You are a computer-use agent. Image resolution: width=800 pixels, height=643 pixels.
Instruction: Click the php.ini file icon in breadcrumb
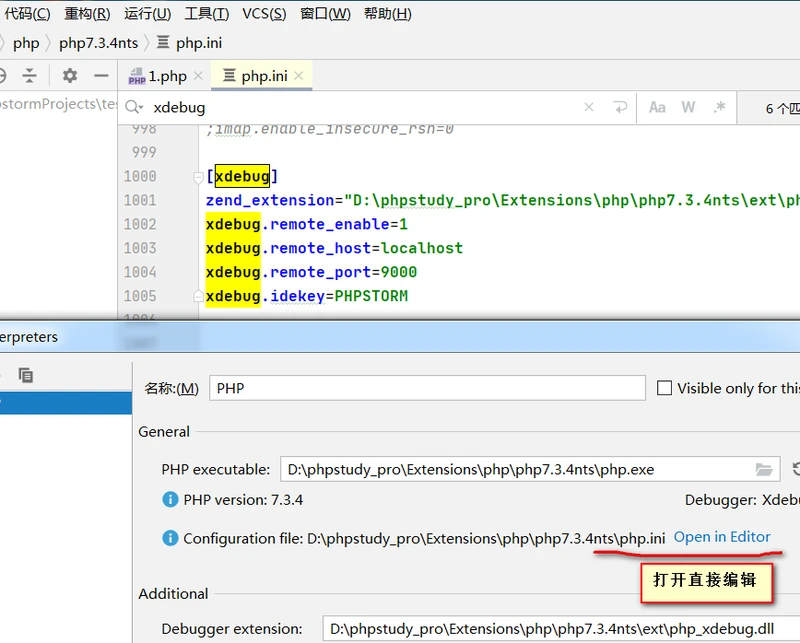[163, 42]
